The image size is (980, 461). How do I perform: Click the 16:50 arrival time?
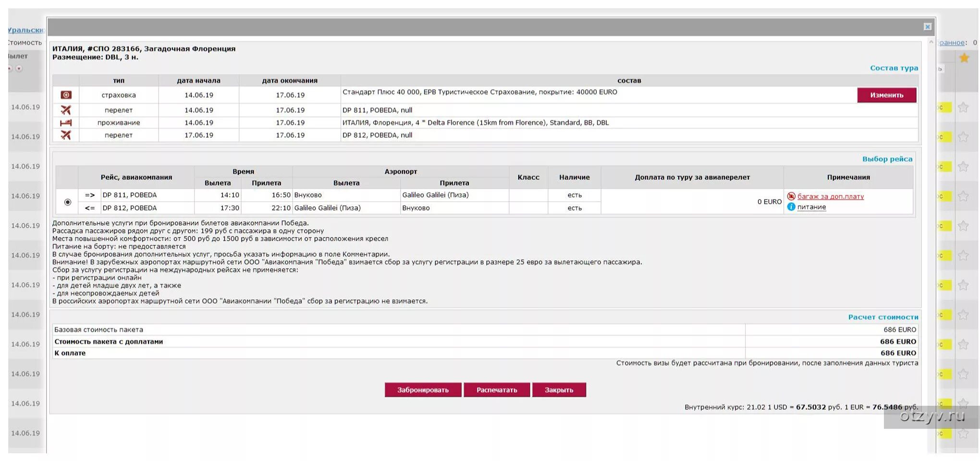tap(281, 195)
